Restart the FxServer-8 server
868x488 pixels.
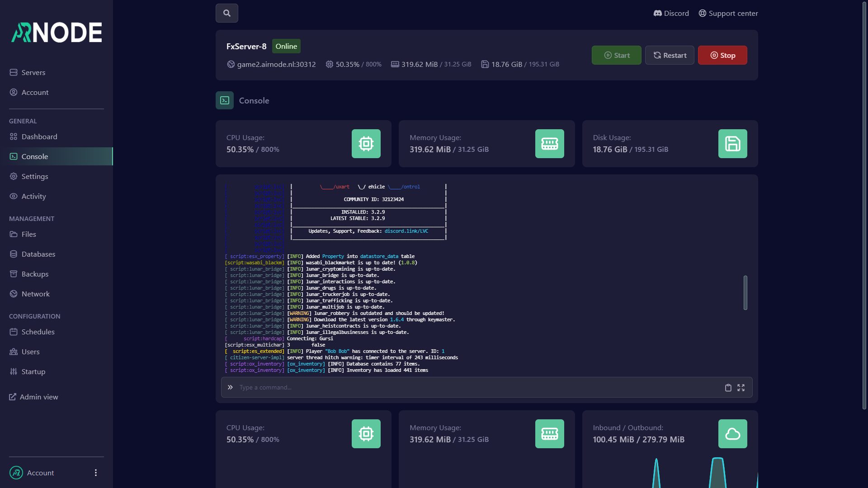(670, 55)
